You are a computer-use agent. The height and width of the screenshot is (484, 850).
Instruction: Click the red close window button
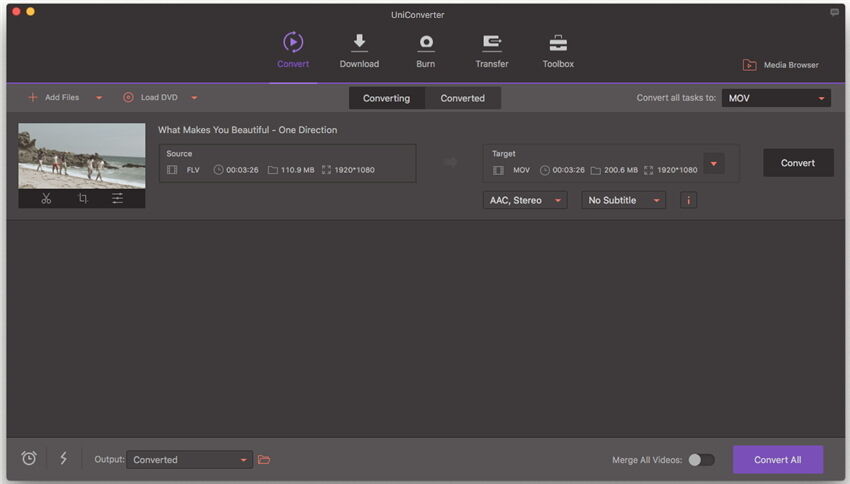coord(16,11)
